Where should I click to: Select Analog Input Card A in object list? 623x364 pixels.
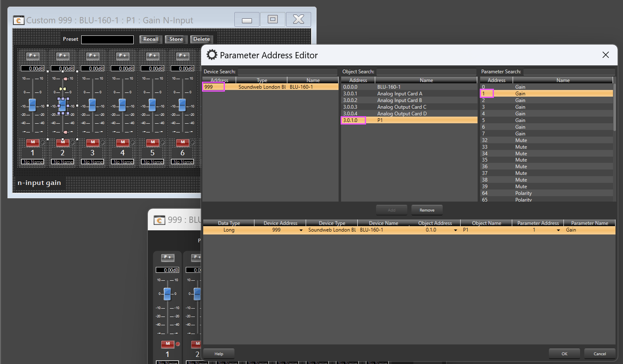pyautogui.click(x=399, y=94)
